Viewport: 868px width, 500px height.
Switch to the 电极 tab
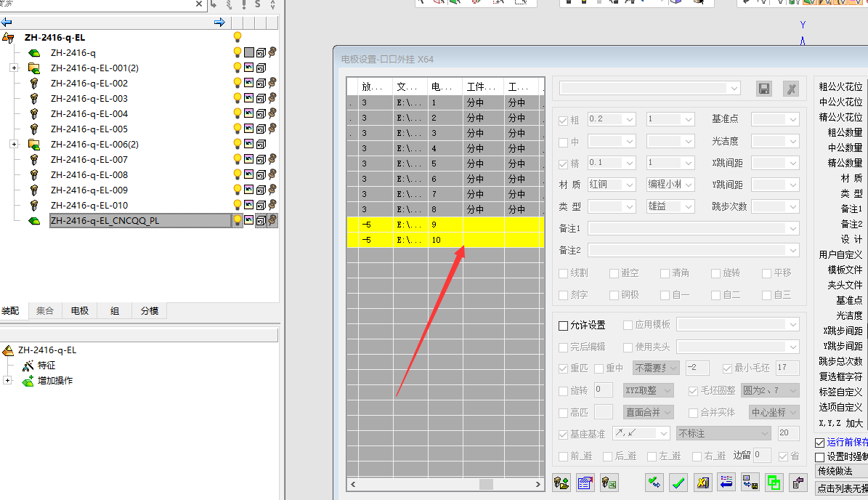click(x=80, y=310)
